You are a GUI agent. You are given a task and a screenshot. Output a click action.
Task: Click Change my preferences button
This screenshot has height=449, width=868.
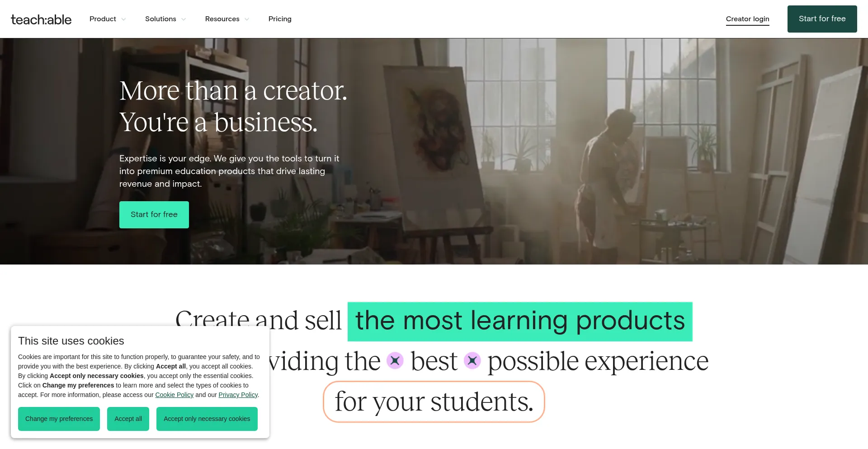click(x=59, y=419)
